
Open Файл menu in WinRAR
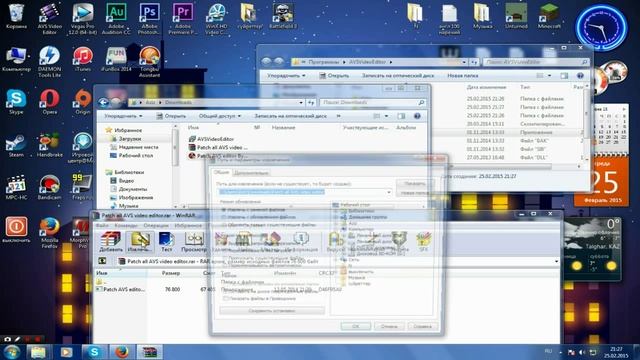coord(102,225)
